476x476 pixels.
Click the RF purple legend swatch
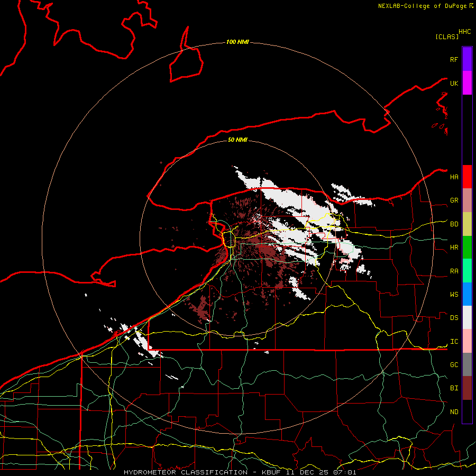[467, 59]
